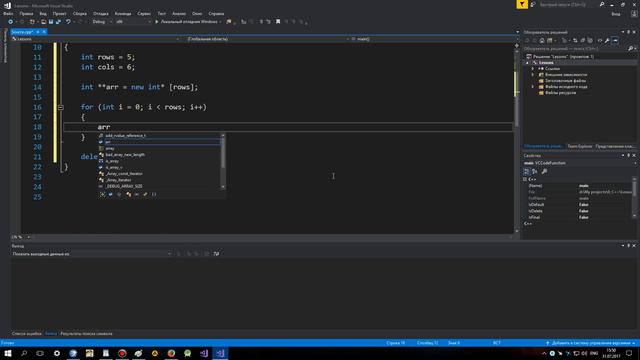This screenshot has height=360, width=640.
Task: Expand the Внешние зависимости node
Action: [533, 75]
